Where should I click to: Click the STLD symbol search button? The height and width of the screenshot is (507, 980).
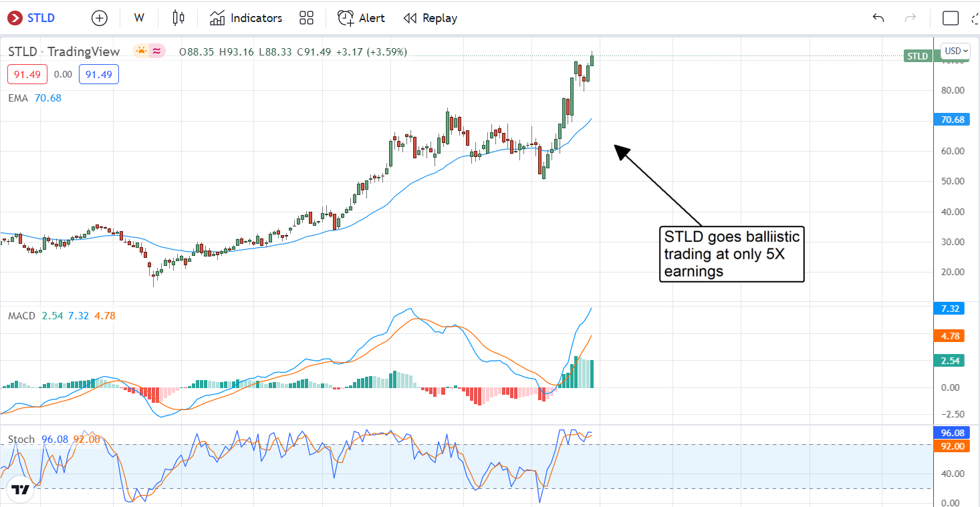pyautogui.click(x=31, y=18)
